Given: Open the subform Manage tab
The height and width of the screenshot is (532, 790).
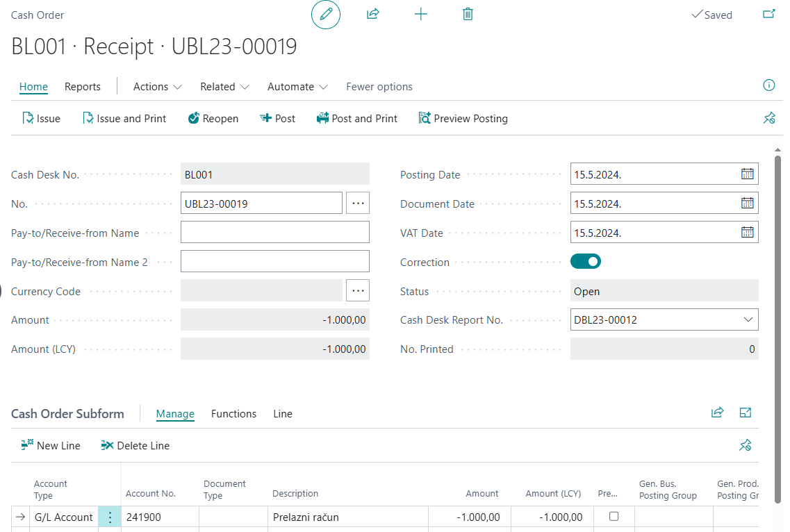Looking at the screenshot, I should pyautogui.click(x=175, y=414).
